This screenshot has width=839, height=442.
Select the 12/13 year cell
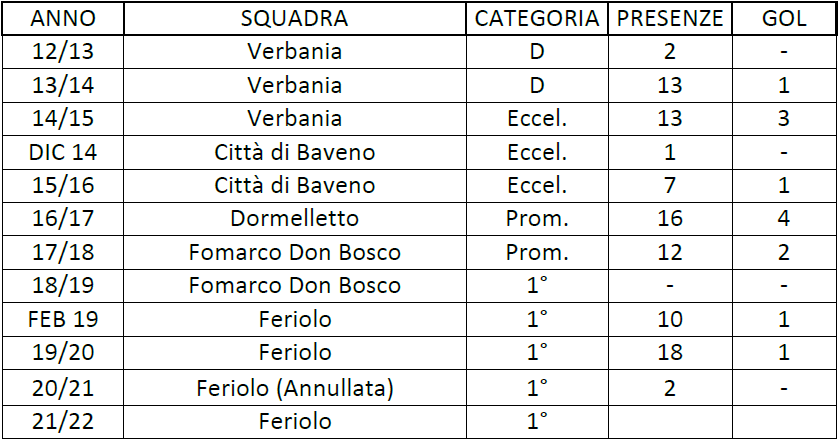[63, 52]
